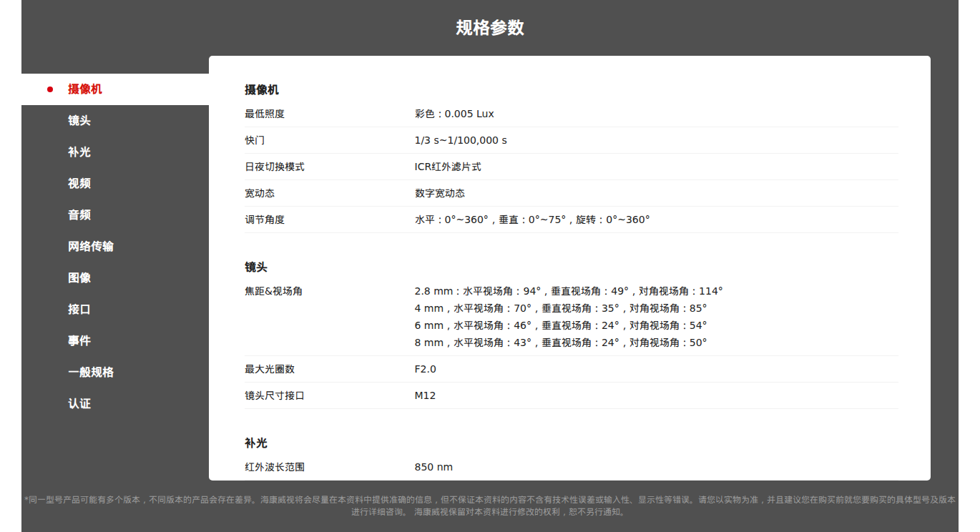Select the value 彩色：0.005 Lux
The image size is (980, 532).
click(454, 114)
